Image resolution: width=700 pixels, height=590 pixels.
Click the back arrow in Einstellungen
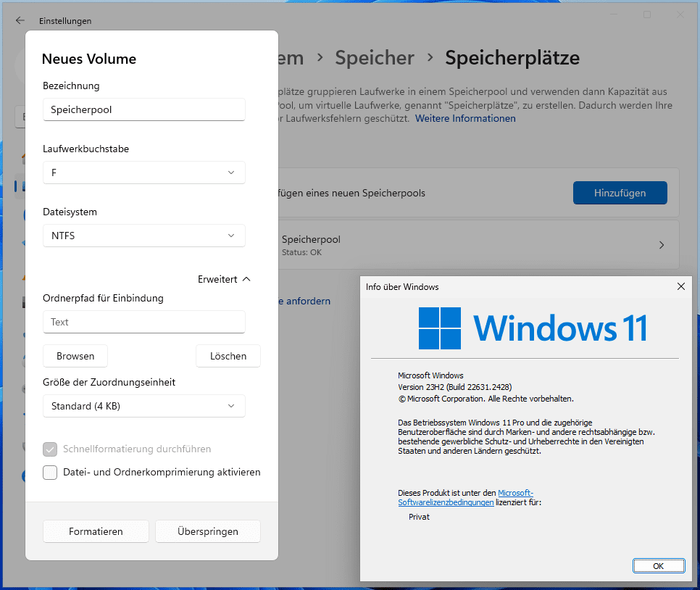pyautogui.click(x=20, y=20)
